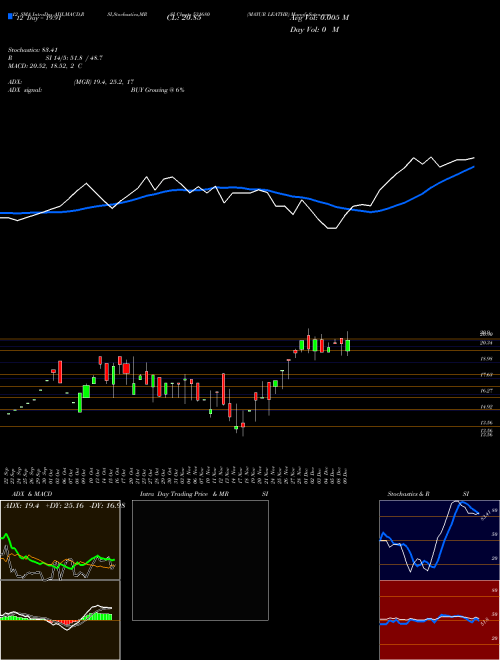Click the 'SI 14/3: 51.8 / 48.7' value
The height and width of the screenshot is (660, 500).
[74, 58]
